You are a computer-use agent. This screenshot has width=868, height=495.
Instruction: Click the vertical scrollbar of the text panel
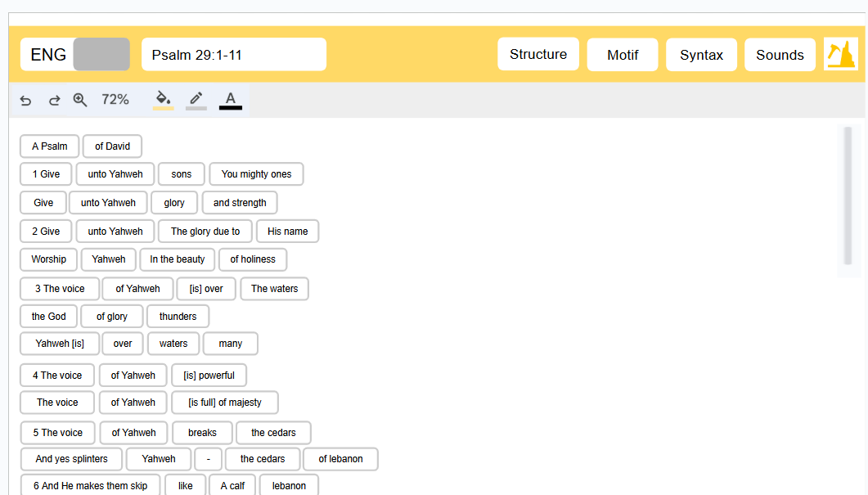(x=848, y=196)
